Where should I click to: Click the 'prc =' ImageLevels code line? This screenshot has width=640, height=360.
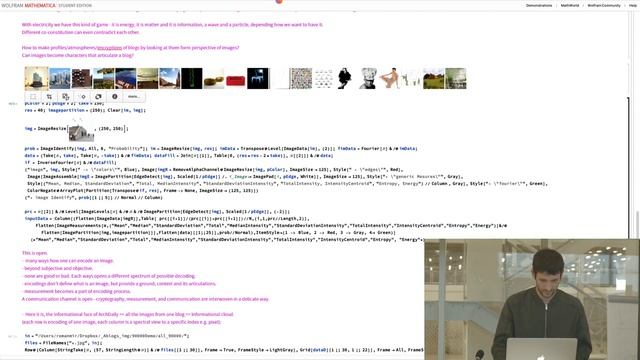pos(157,212)
